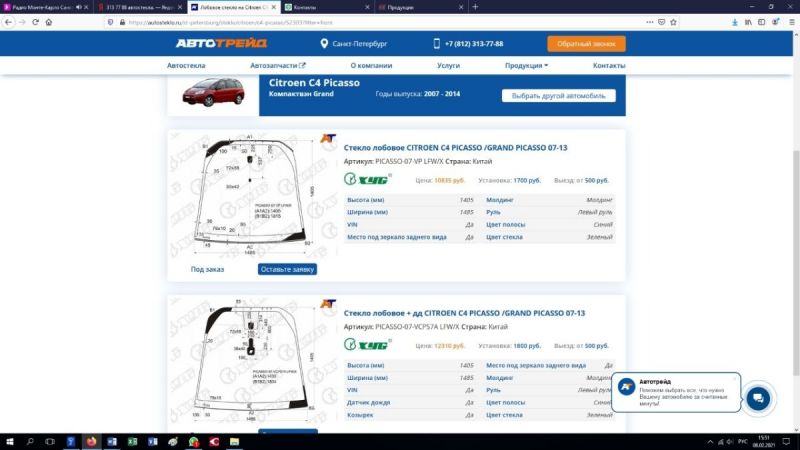
Task: Open the chat bubble widget icon
Action: [758, 398]
